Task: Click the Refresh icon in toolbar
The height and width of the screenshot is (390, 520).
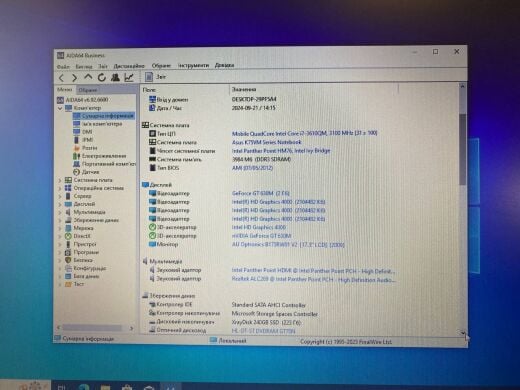Action: tap(102, 78)
